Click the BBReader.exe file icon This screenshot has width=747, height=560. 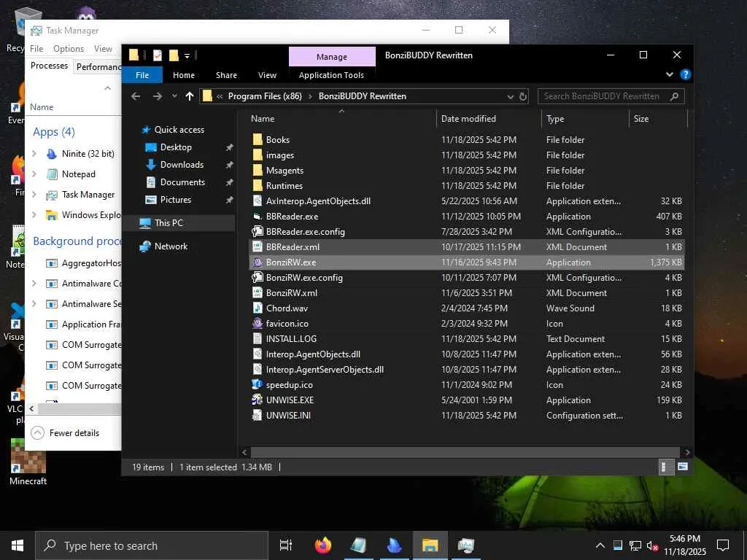point(258,216)
